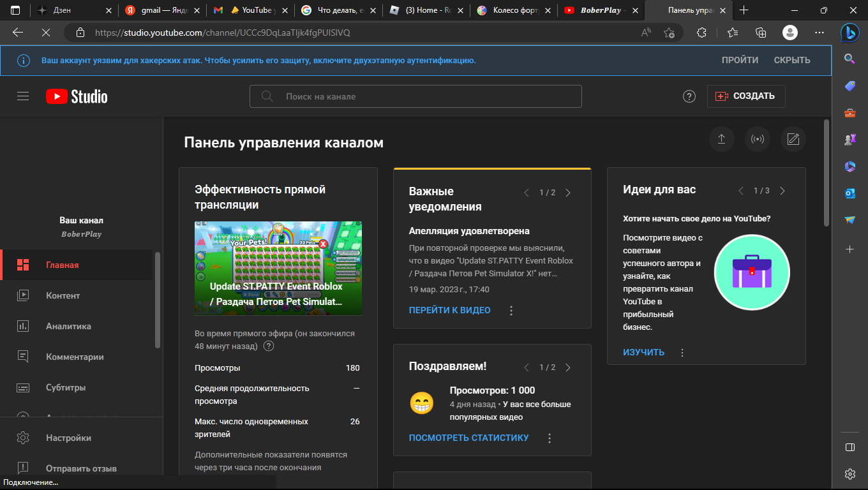Click the stop loading X button
Screen dimensions: 868x490
(x=46, y=33)
